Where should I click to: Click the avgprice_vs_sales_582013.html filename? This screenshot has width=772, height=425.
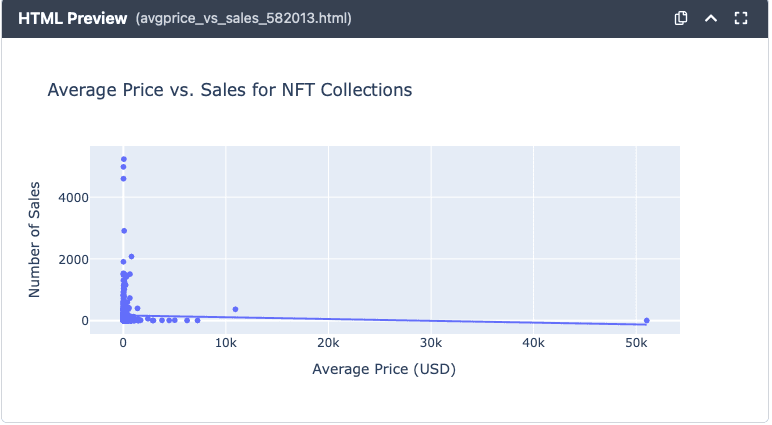tap(243, 19)
